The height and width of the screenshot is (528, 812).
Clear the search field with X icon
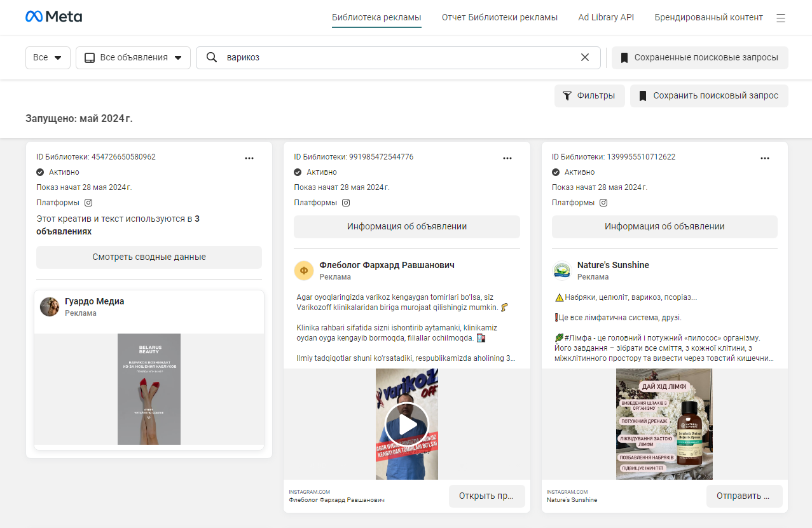585,57
